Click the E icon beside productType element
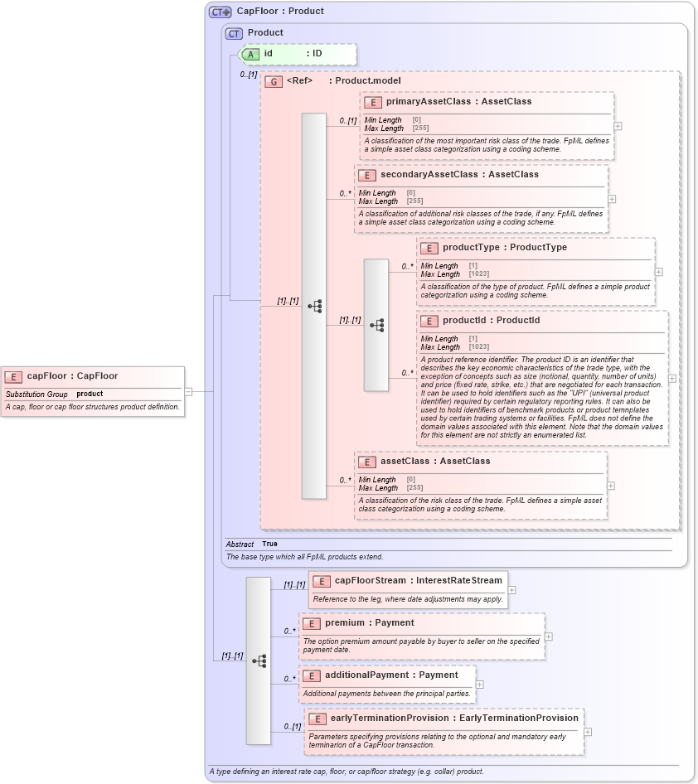698x784 pixels. coord(430,247)
